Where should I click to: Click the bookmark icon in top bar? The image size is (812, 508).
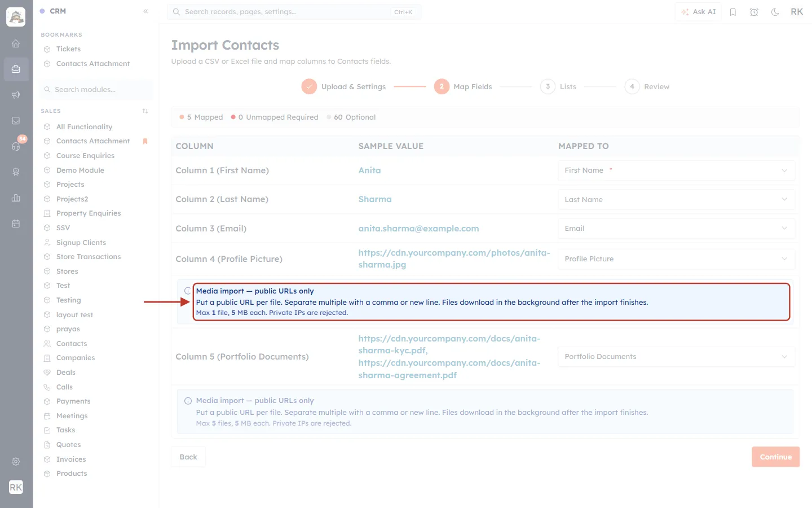click(x=733, y=12)
